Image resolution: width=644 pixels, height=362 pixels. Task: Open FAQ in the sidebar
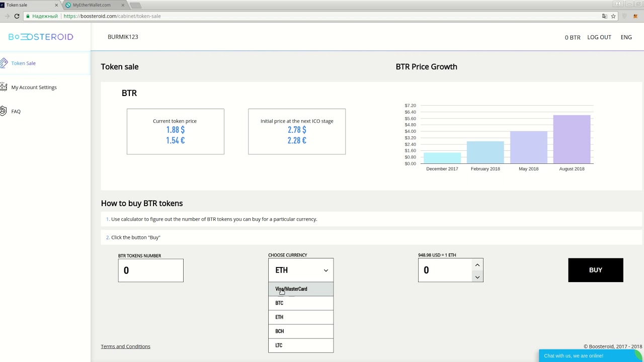[16, 112]
